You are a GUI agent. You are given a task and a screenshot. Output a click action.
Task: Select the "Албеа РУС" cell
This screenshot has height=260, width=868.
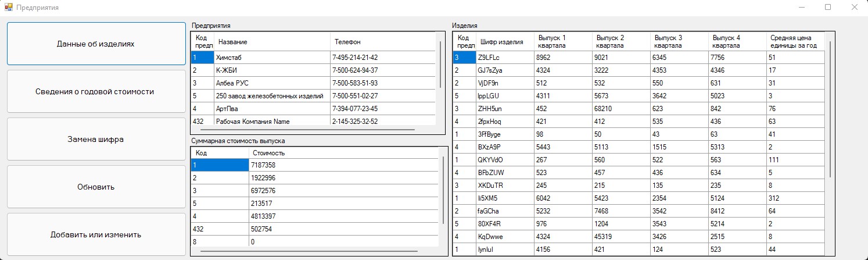(272, 83)
